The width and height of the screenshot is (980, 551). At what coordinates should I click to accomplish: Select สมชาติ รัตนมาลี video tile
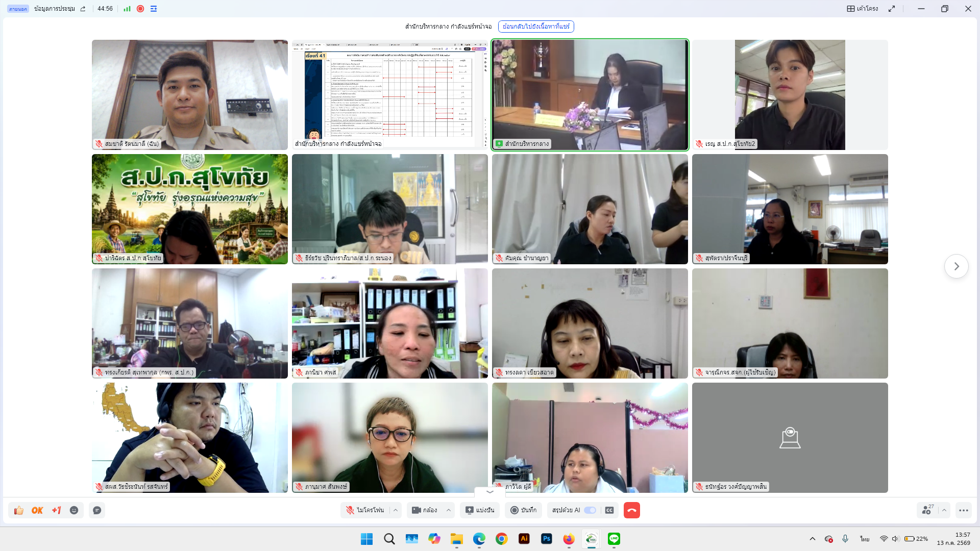(x=190, y=95)
